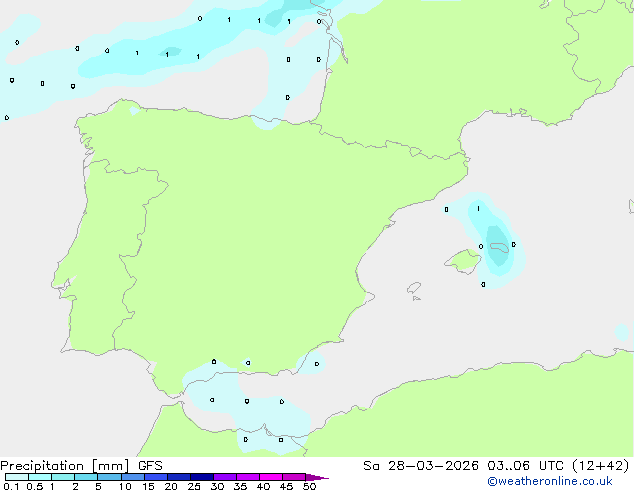Select the 0.5–1 mm legend color
The height and width of the screenshot is (490, 634).
[x=40, y=477]
